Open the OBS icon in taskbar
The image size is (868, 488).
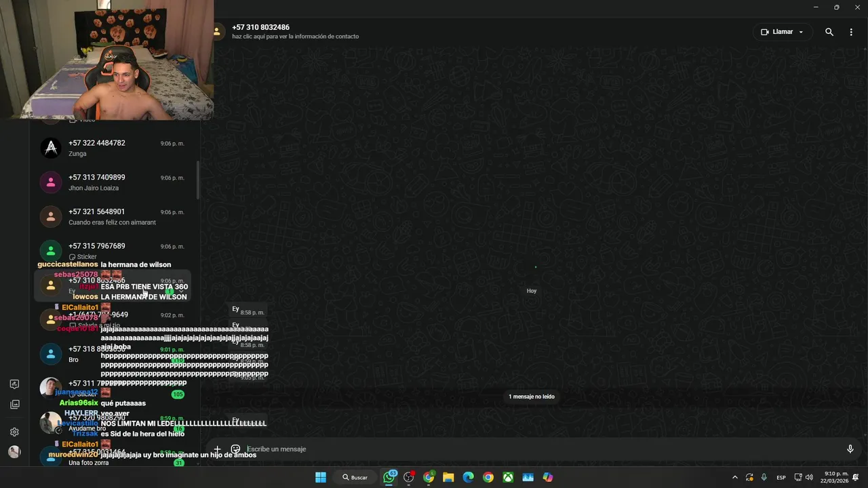[409, 477]
